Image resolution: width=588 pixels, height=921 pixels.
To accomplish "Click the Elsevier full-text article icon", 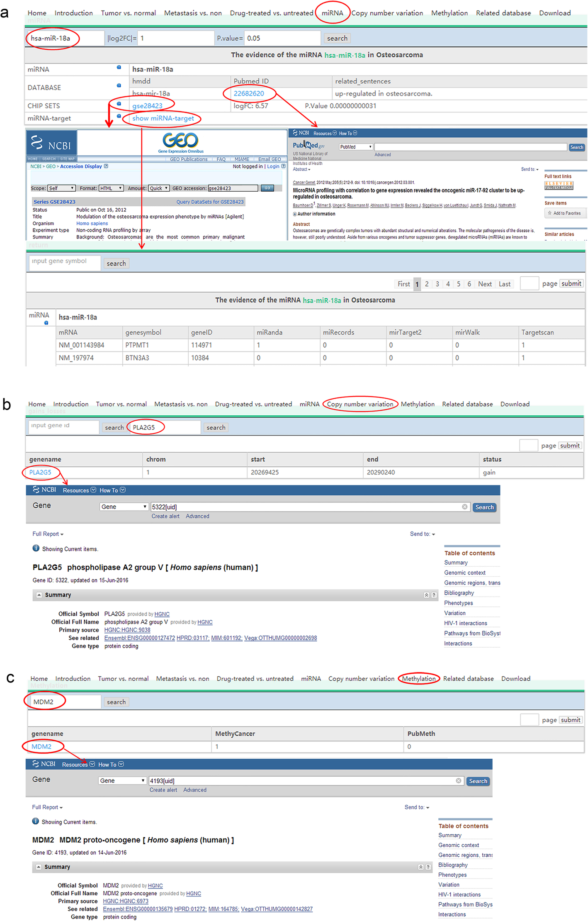I will point(559,185).
